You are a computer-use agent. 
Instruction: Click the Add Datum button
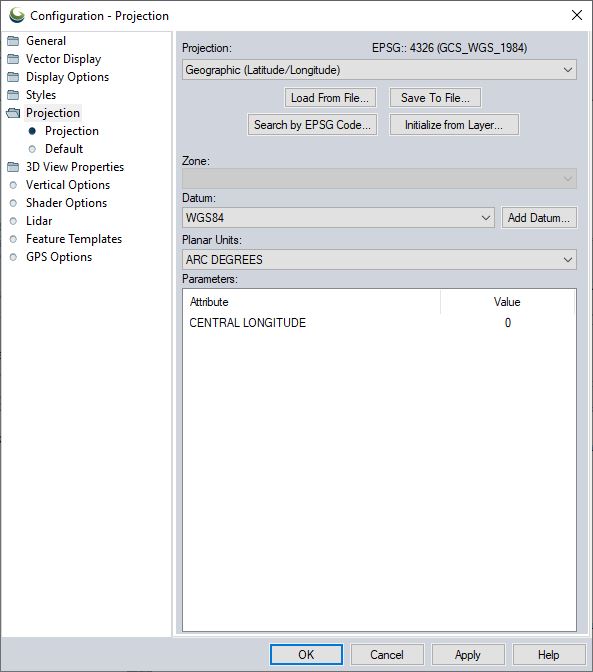tap(539, 218)
